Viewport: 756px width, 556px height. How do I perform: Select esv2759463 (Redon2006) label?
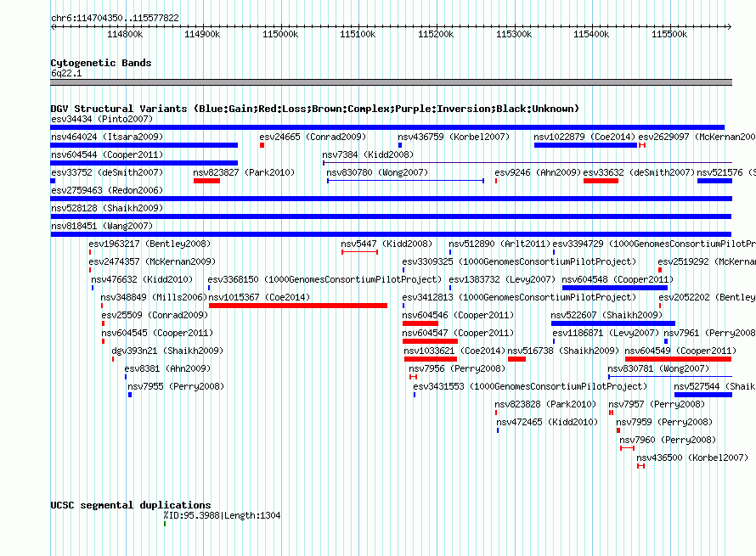coord(107,190)
